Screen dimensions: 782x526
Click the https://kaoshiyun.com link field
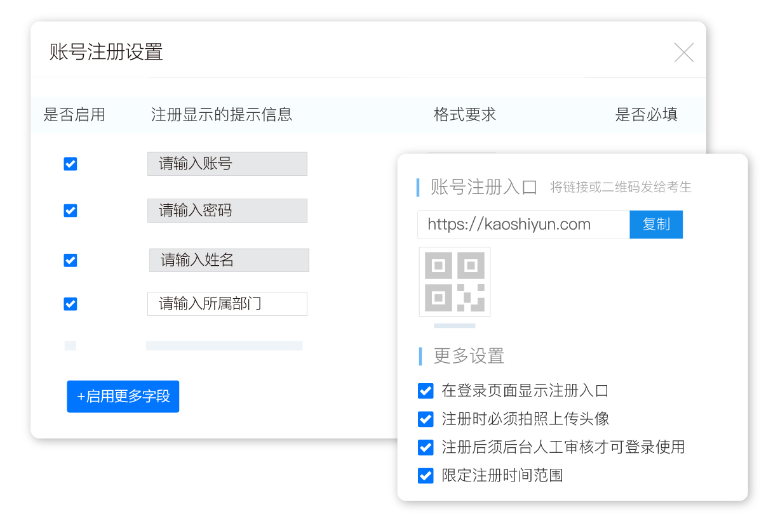point(523,225)
